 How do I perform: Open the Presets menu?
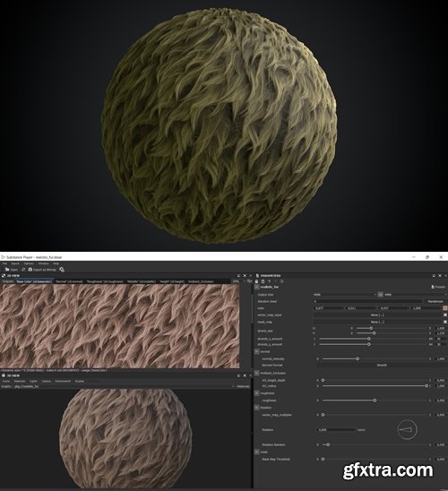438,287
